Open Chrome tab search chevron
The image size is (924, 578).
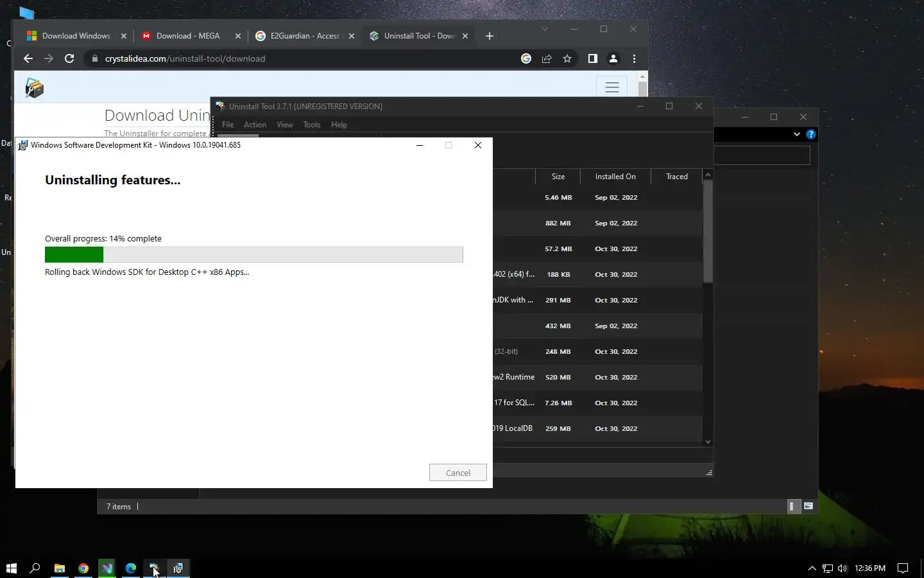tap(544, 29)
